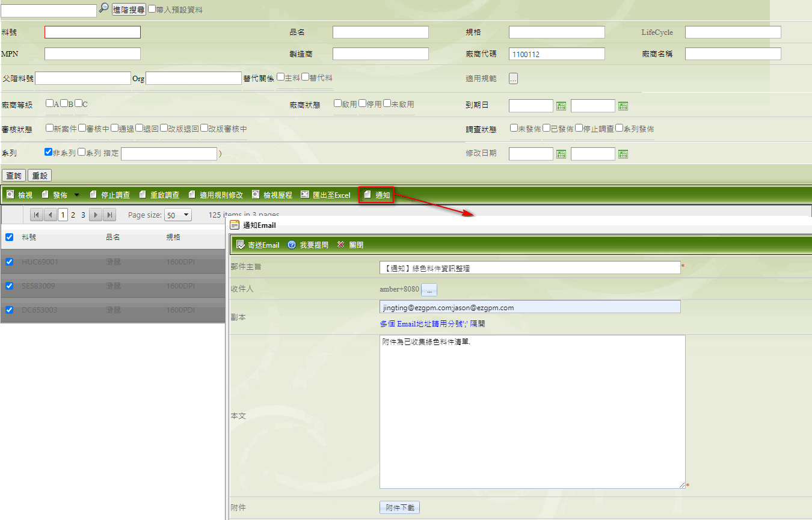Click 附件下載 button

(x=399, y=508)
